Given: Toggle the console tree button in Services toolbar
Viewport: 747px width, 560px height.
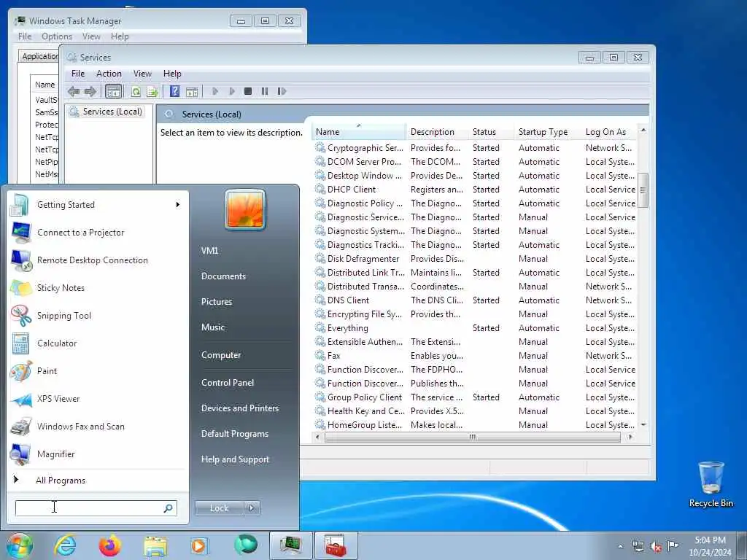Looking at the screenshot, I should [x=113, y=91].
